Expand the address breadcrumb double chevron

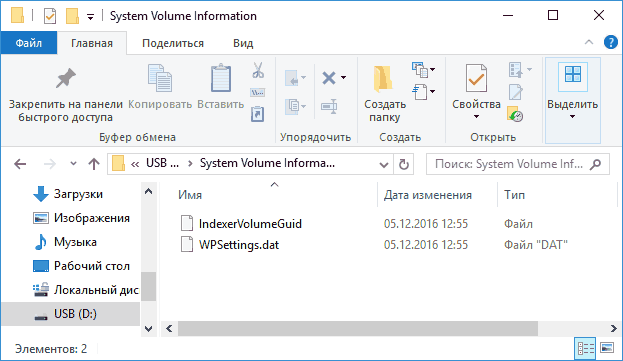(x=135, y=164)
